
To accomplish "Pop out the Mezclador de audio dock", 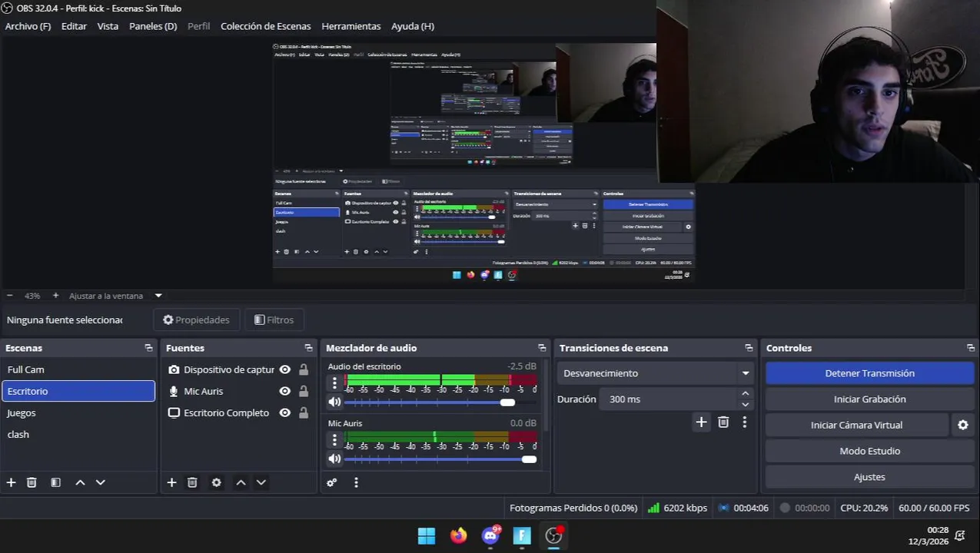I will click(542, 348).
